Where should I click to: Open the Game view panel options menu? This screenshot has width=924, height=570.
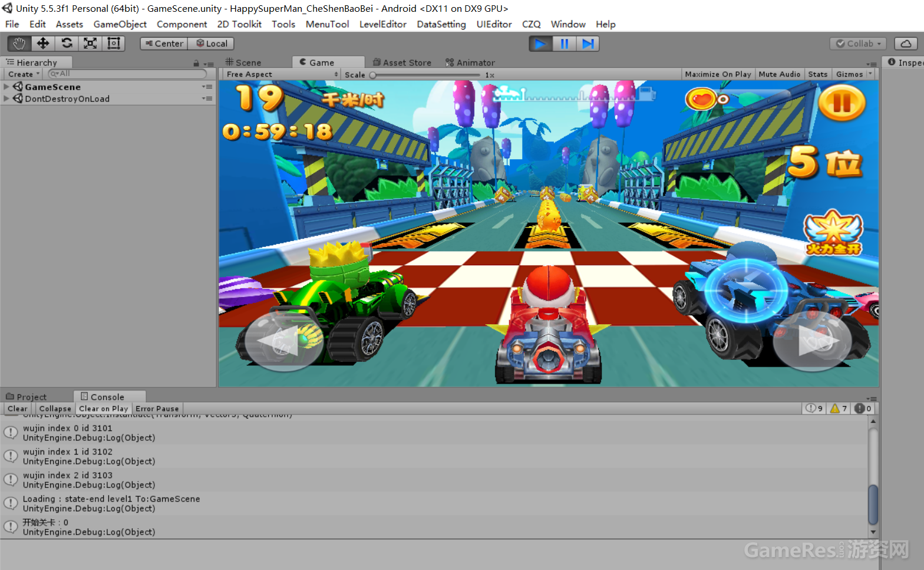click(872, 64)
